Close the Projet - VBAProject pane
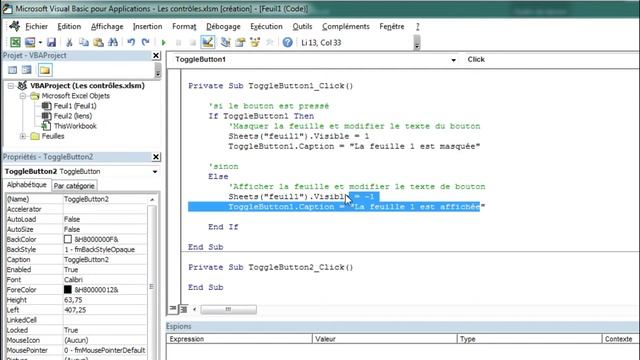This screenshot has height=360, width=640. pos(156,55)
